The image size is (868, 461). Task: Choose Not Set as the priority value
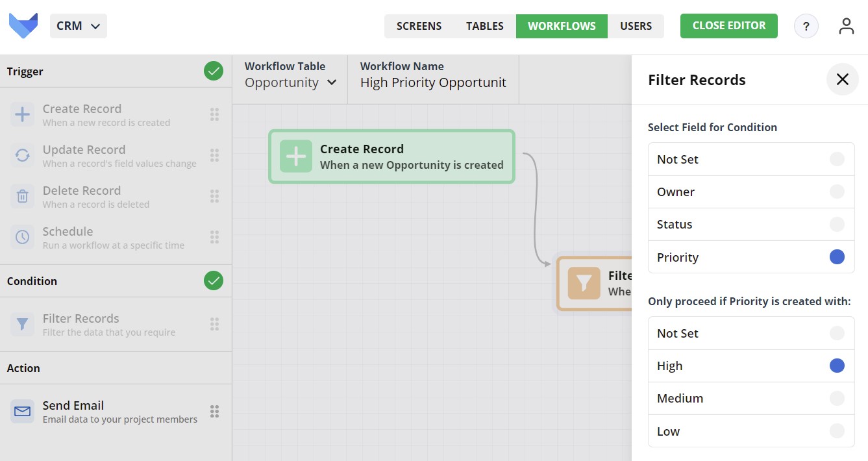coord(751,333)
